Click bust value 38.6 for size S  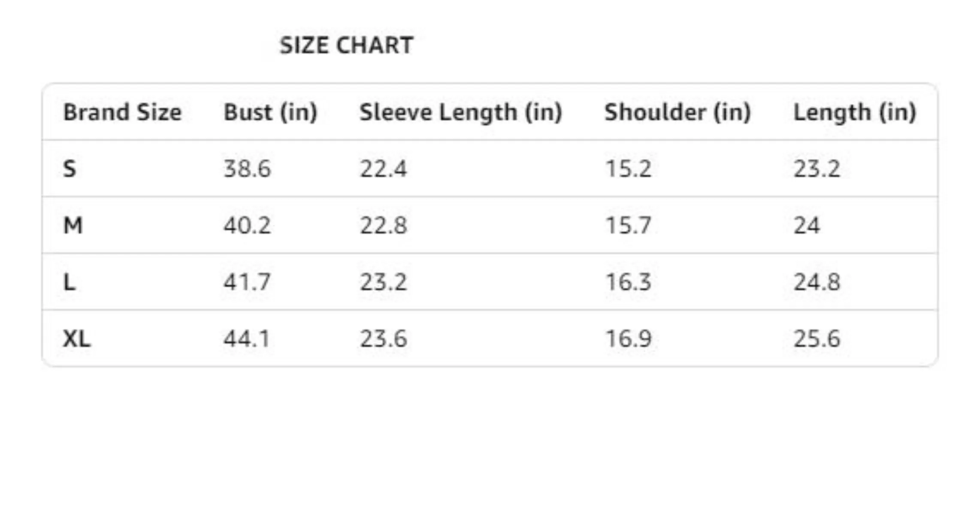[247, 169]
